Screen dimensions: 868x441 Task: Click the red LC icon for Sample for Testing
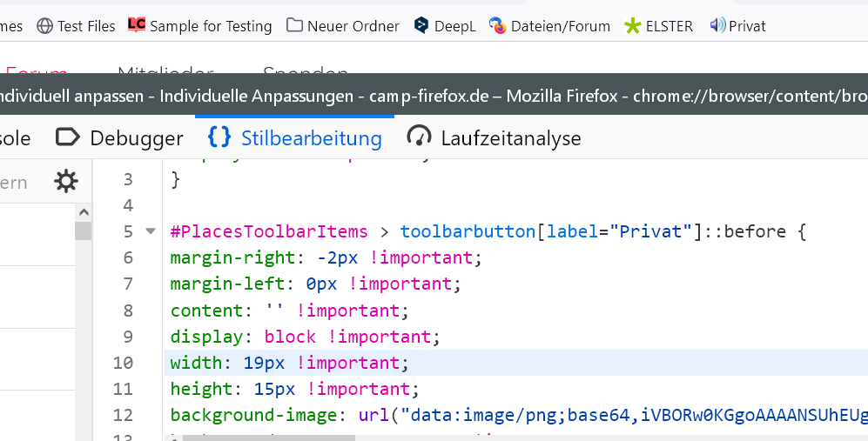click(x=137, y=25)
